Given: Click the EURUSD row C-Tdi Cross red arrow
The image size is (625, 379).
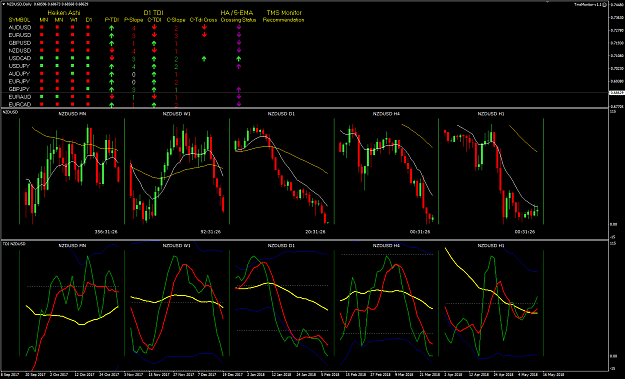Looking at the screenshot, I should (x=204, y=35).
